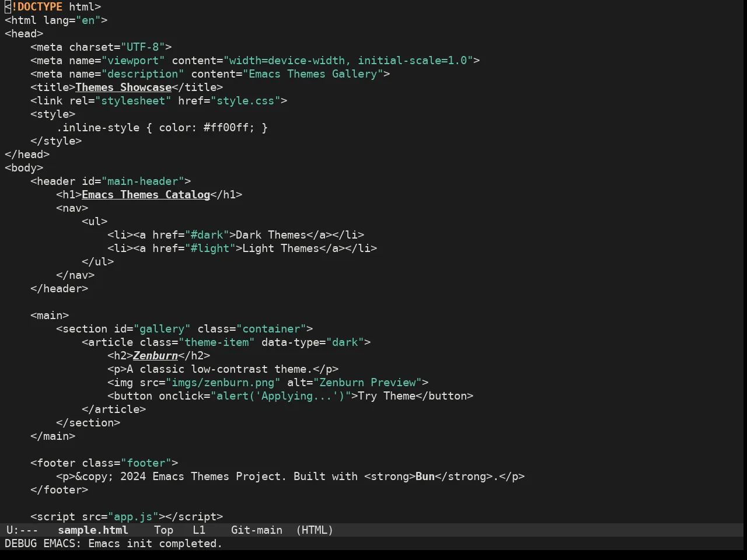Screen dimensions: 747x560
Task: Click the Dark Themes link text
Action: point(271,235)
